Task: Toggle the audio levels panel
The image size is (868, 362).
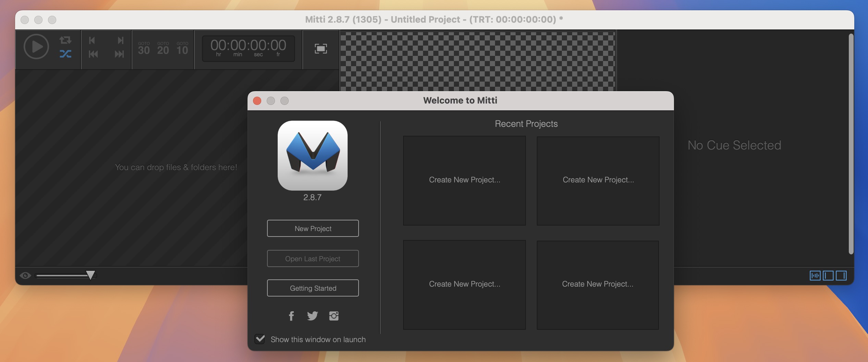Action: (815, 275)
